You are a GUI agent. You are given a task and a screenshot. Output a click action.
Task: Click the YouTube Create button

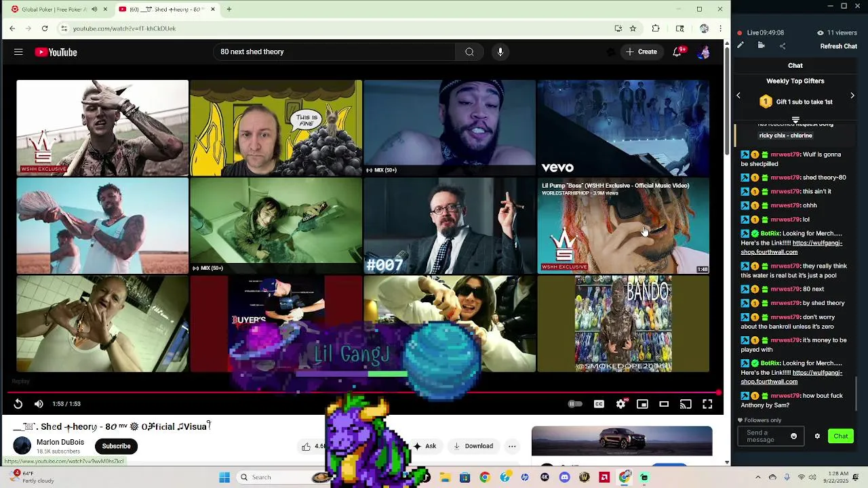(642, 52)
